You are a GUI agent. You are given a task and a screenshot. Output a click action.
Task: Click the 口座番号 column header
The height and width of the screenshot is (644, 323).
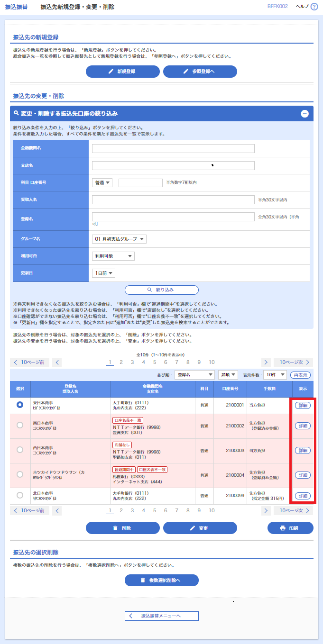pos(230,389)
